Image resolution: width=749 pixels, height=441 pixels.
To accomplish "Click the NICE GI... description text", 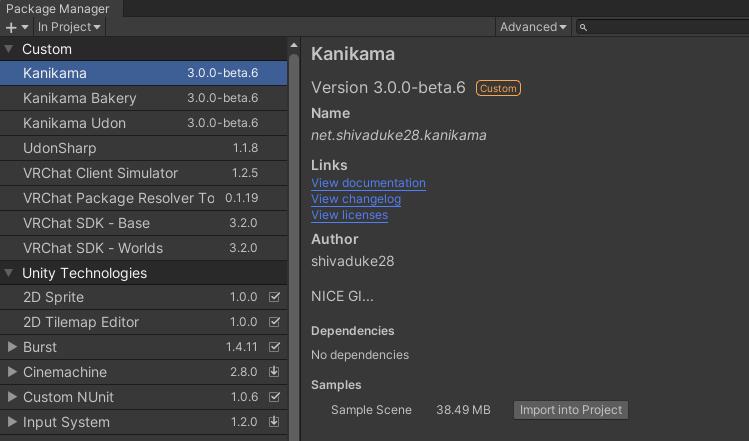I will [x=342, y=296].
